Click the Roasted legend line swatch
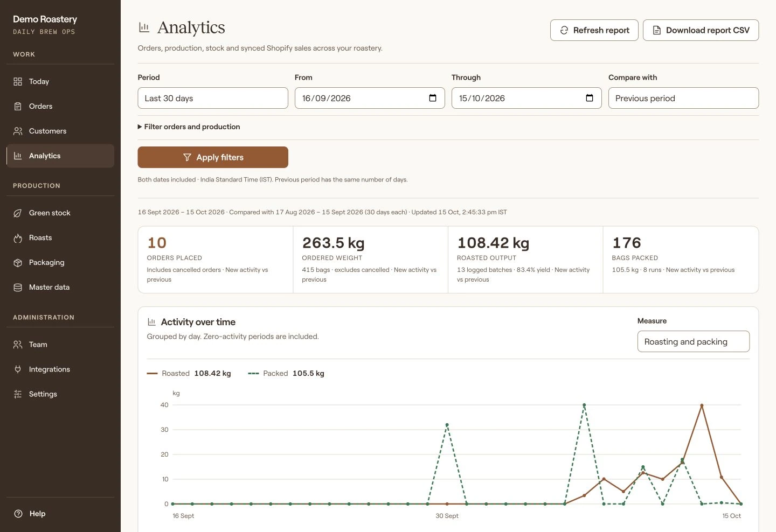776x532 pixels. [152, 373]
